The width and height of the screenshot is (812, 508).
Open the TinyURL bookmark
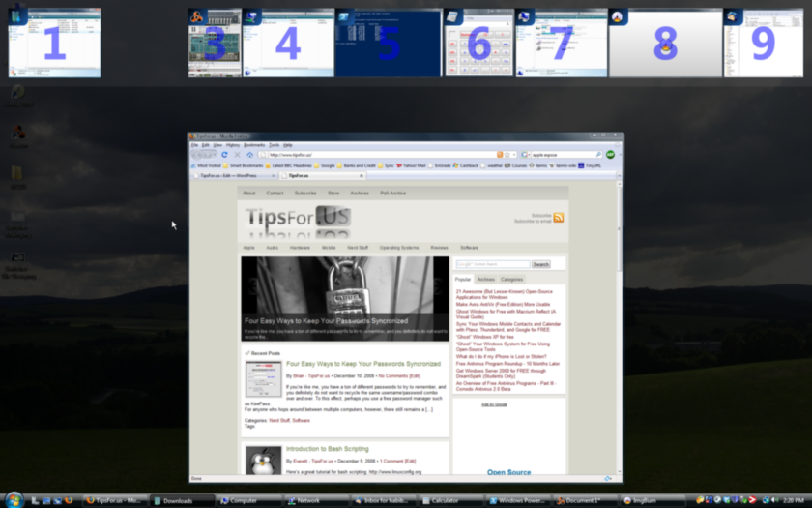590,165
